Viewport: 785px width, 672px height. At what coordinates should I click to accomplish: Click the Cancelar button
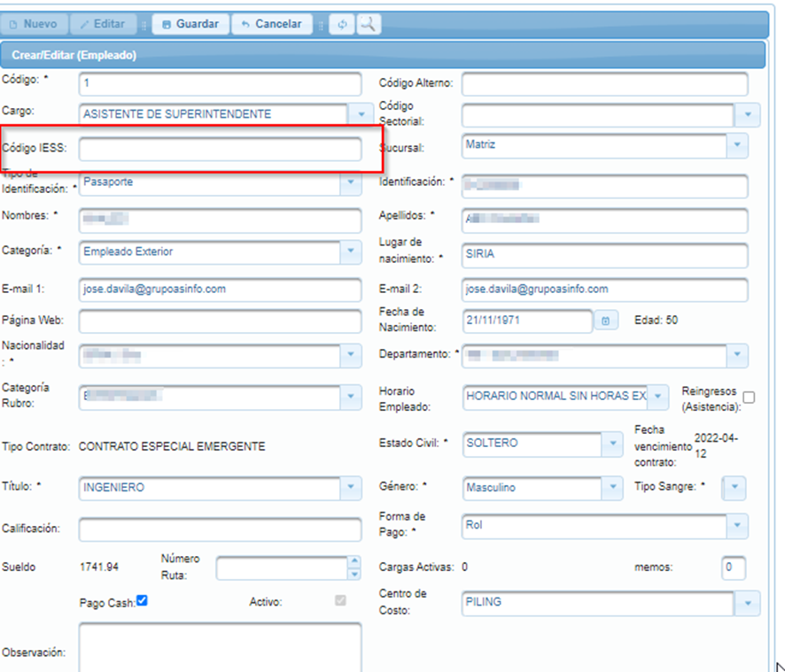pyautogui.click(x=272, y=24)
